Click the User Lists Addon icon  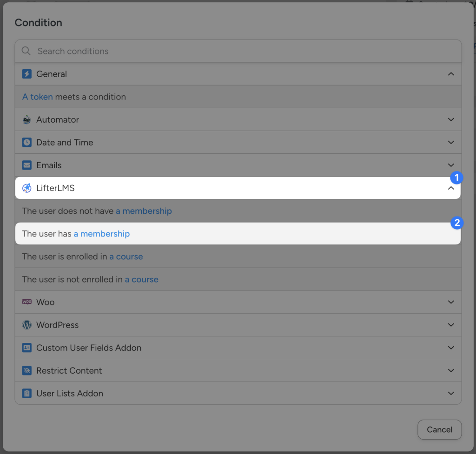(x=26, y=393)
